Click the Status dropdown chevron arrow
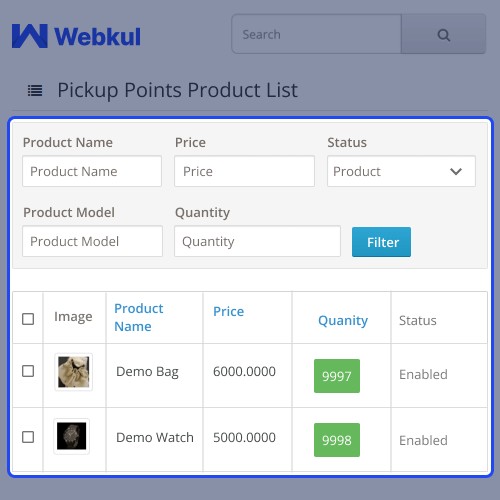Viewport: 500px width, 500px height. click(x=456, y=172)
